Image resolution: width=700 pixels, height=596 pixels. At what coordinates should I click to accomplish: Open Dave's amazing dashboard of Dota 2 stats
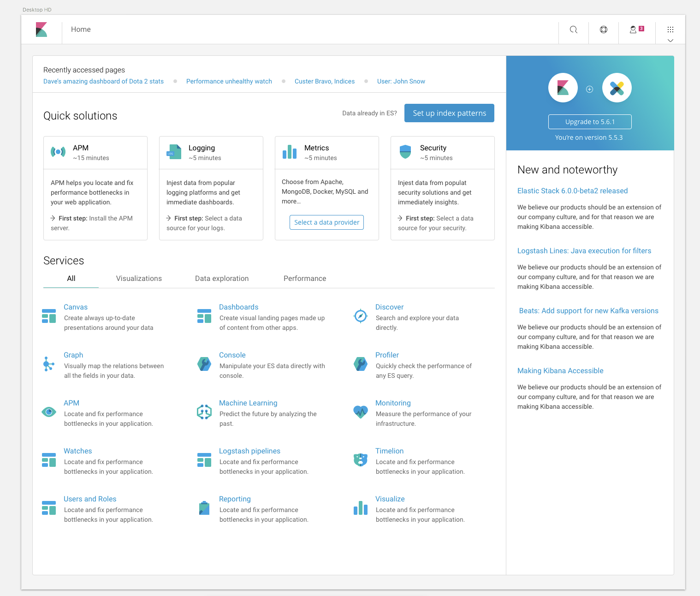(x=103, y=81)
